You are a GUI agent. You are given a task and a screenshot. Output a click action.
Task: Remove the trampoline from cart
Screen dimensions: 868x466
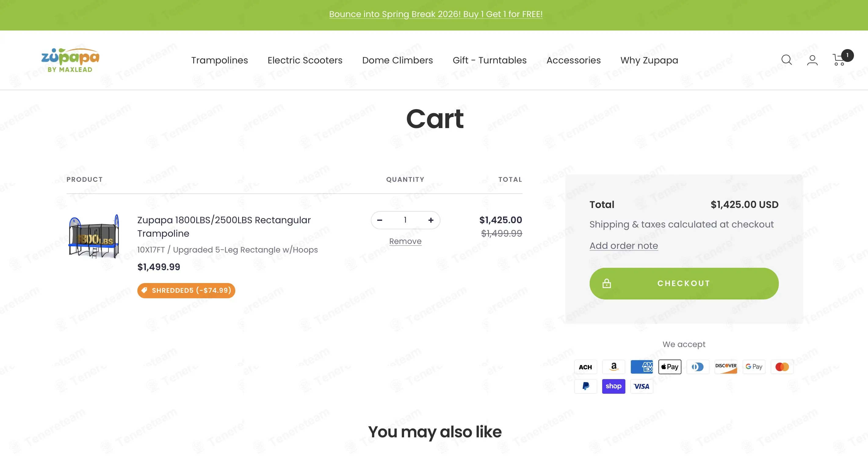click(x=405, y=241)
